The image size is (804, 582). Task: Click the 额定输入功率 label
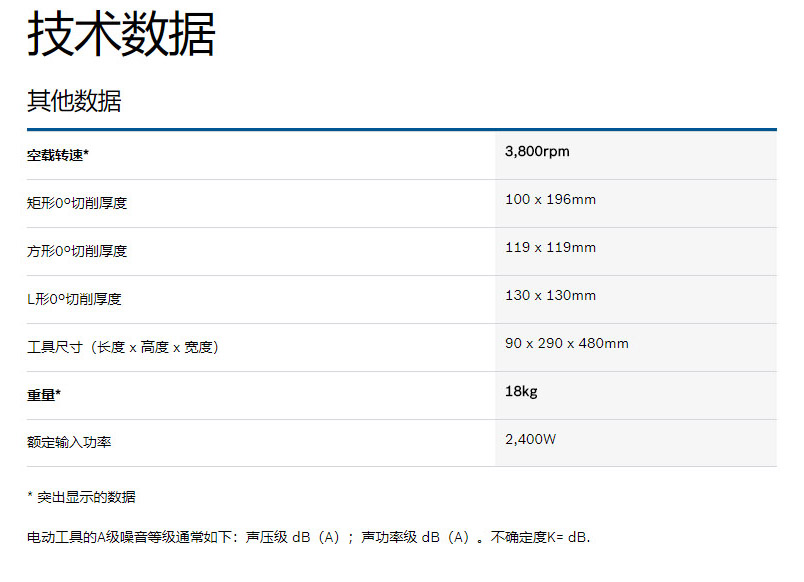click(69, 442)
